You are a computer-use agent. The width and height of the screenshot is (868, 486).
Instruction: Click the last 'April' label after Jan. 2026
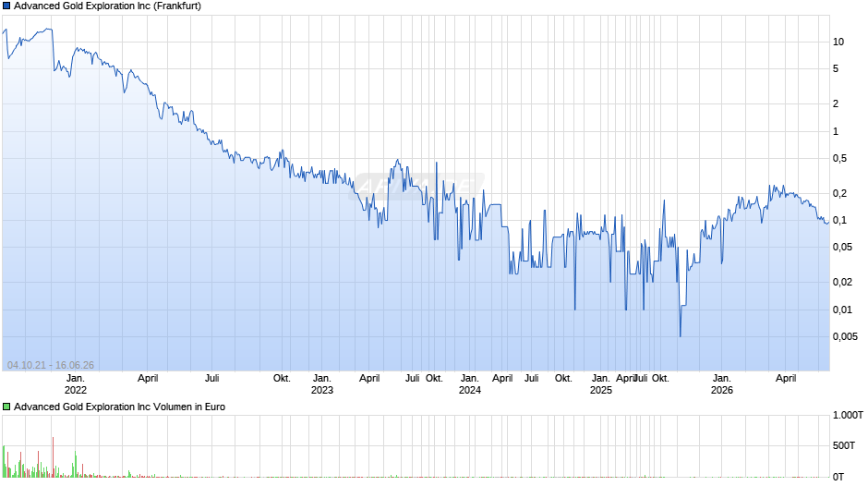click(786, 379)
